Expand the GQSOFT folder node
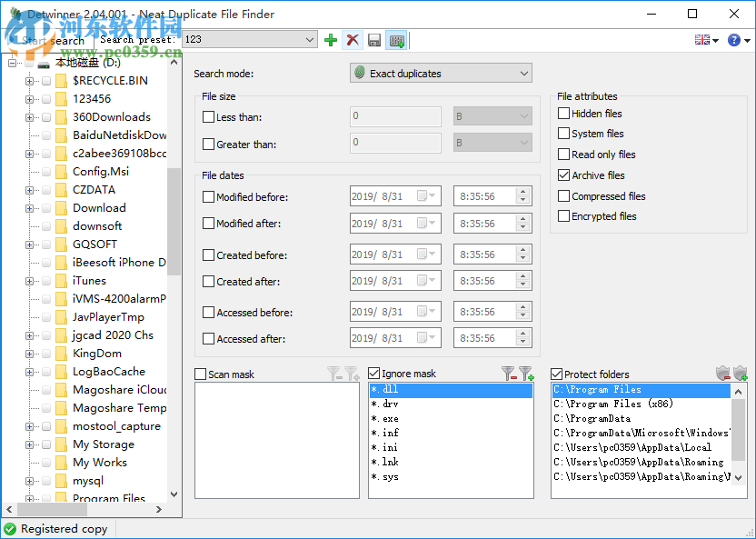The image size is (756, 539). (29, 245)
